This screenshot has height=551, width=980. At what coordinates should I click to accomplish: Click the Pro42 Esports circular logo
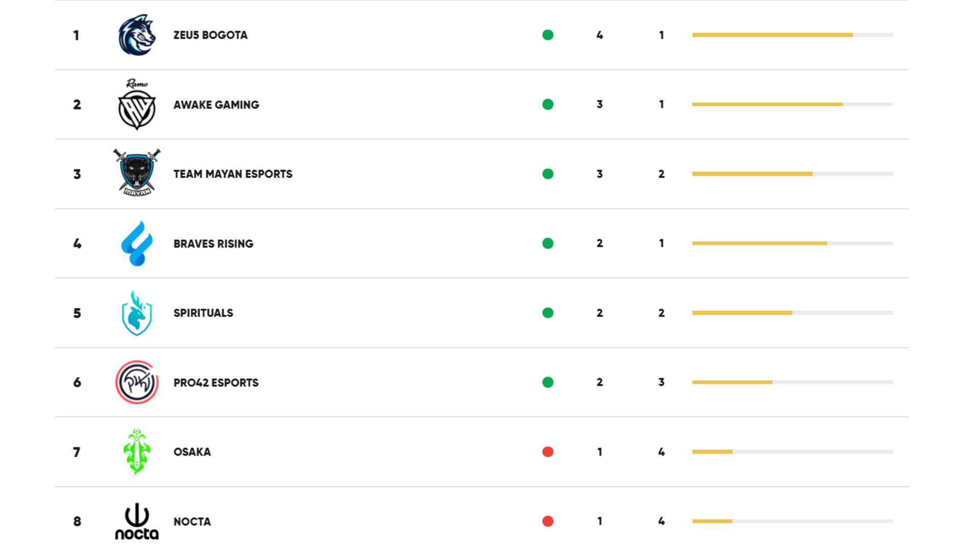[x=137, y=382]
